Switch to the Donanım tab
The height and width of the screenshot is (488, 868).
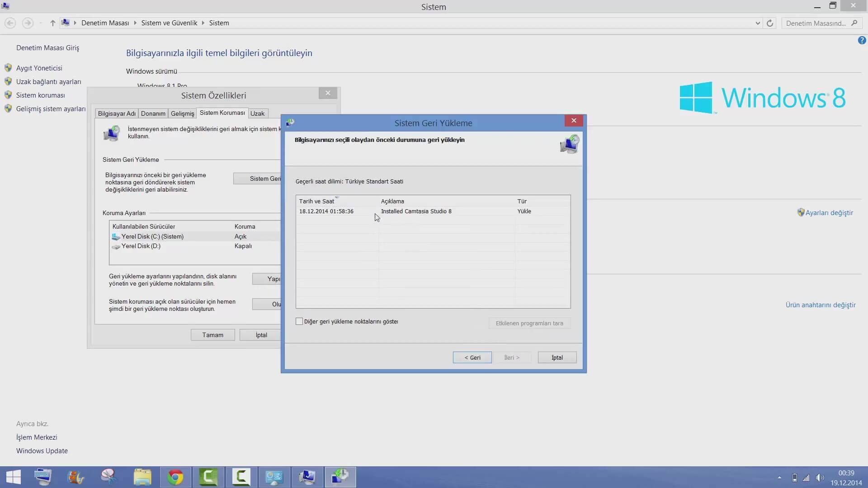(x=153, y=113)
